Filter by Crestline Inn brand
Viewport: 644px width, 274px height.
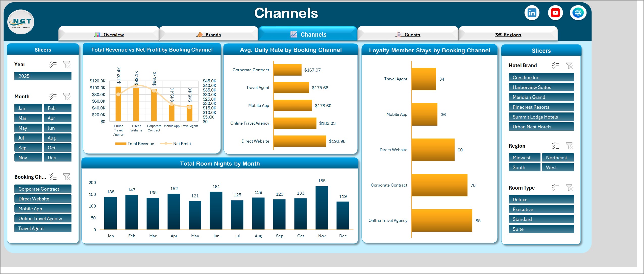click(541, 77)
